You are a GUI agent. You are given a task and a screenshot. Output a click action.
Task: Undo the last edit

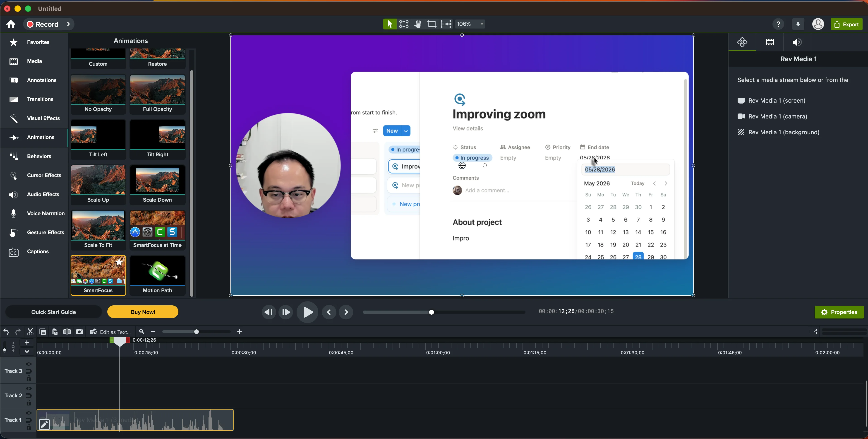pos(6,332)
